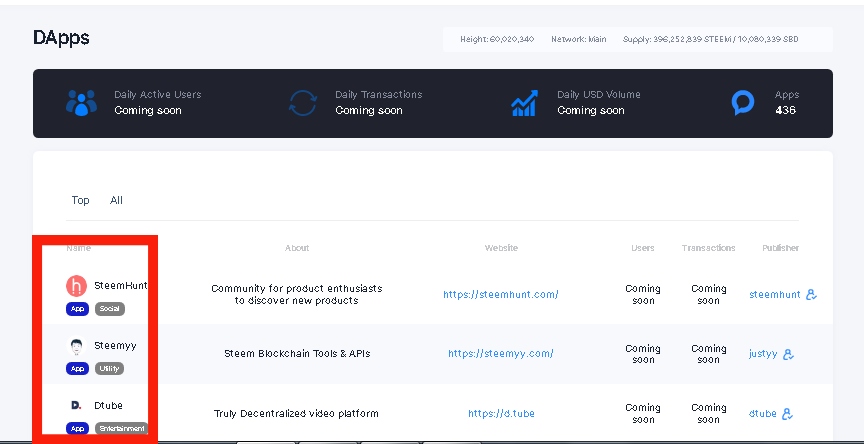Image resolution: width=864 pixels, height=444 pixels.
Task: Select the Dtube app name
Action: (x=108, y=405)
